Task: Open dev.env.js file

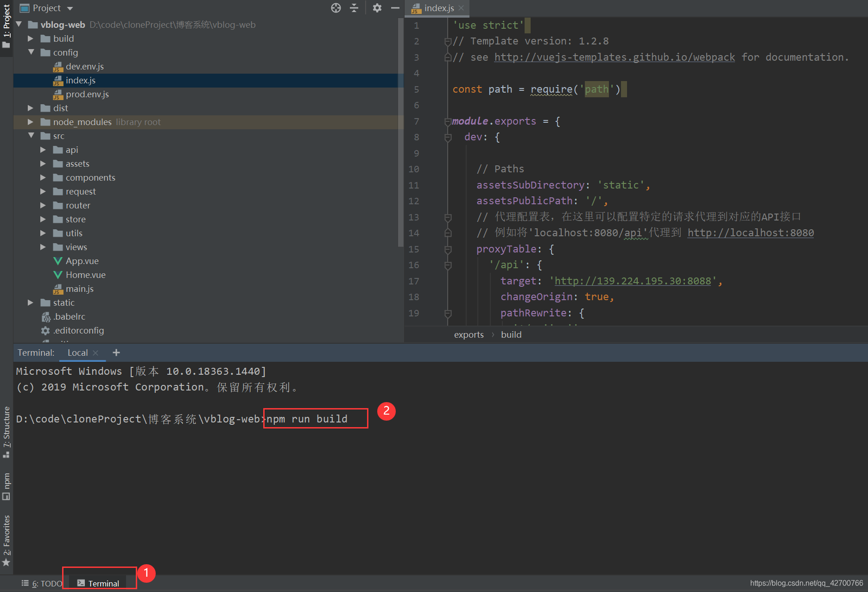Action: click(84, 66)
